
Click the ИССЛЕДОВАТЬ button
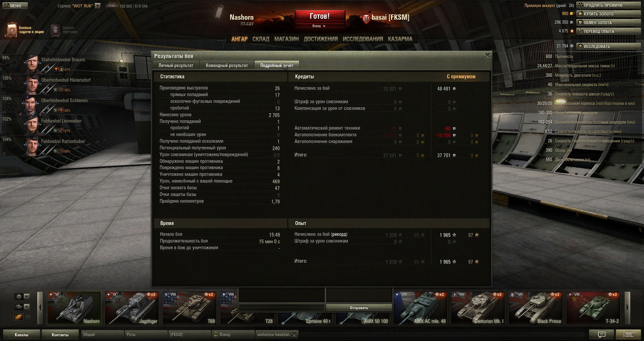coord(609,46)
